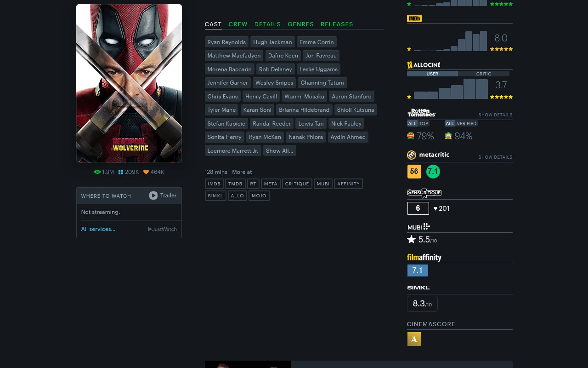This screenshot has height=368, width=588.
Task: Click the AlloCiné ratings histogram
Action: 451,89
